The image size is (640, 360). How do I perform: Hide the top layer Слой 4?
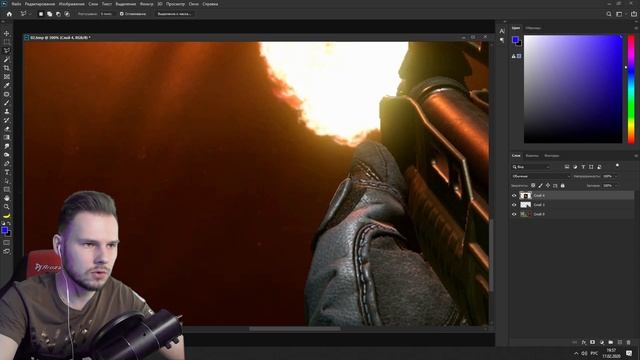pos(514,196)
